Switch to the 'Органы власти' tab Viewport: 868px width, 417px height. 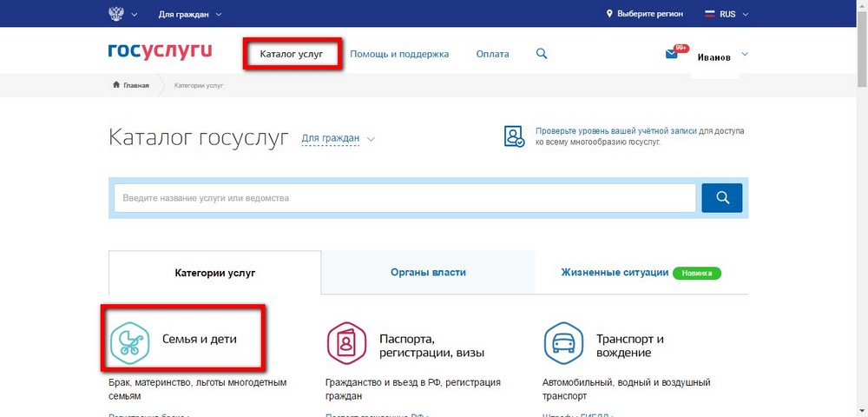click(x=428, y=272)
